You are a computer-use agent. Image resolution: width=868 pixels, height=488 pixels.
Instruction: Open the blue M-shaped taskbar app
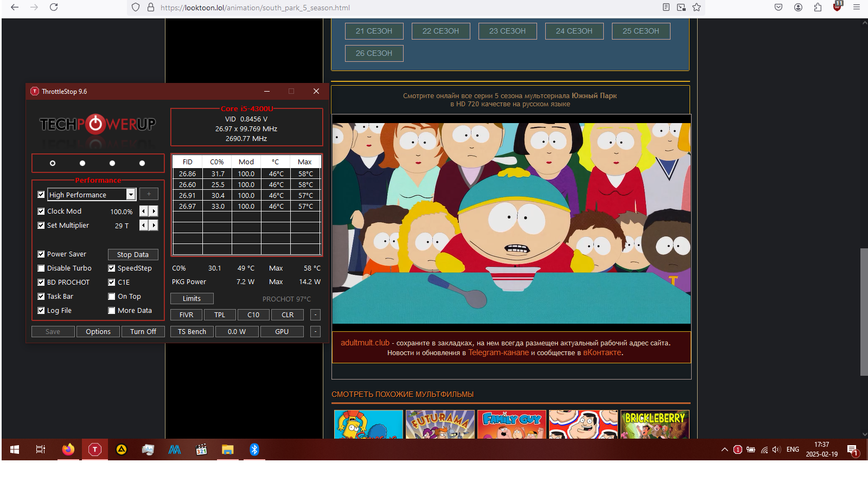(175, 450)
